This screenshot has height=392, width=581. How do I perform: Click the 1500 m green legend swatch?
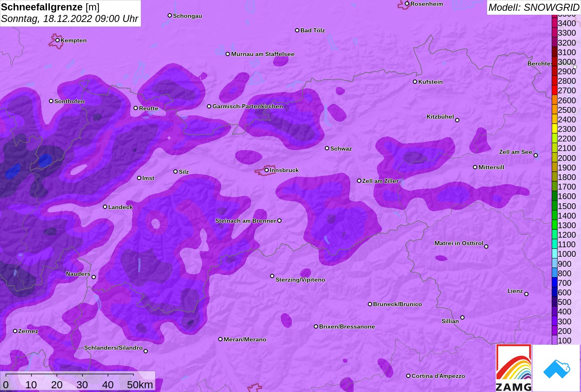(554, 206)
